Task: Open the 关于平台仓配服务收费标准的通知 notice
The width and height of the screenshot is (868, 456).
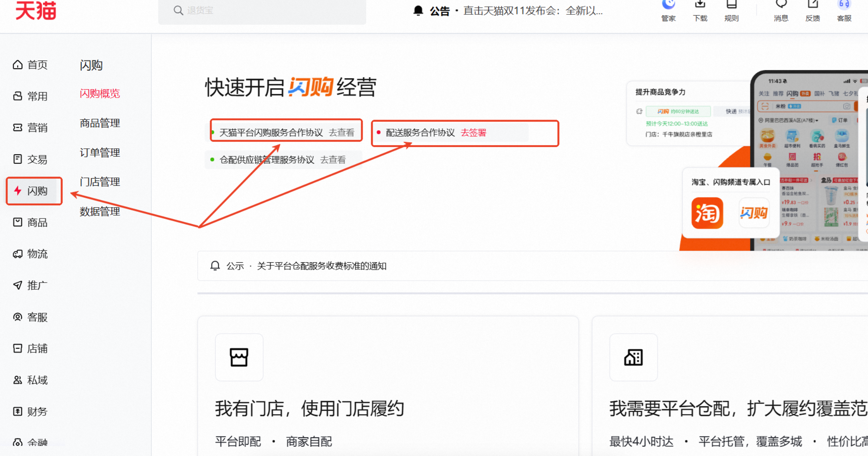Action: click(x=322, y=266)
